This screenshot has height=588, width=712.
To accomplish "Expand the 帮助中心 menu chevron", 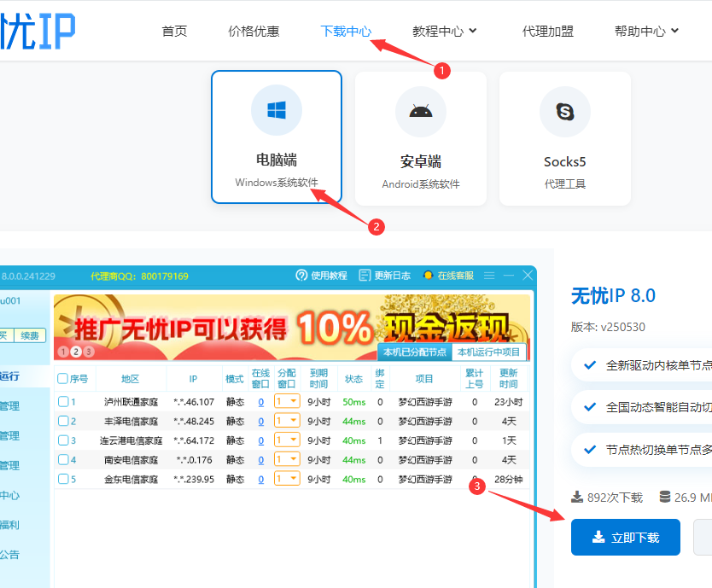I will click(674, 31).
